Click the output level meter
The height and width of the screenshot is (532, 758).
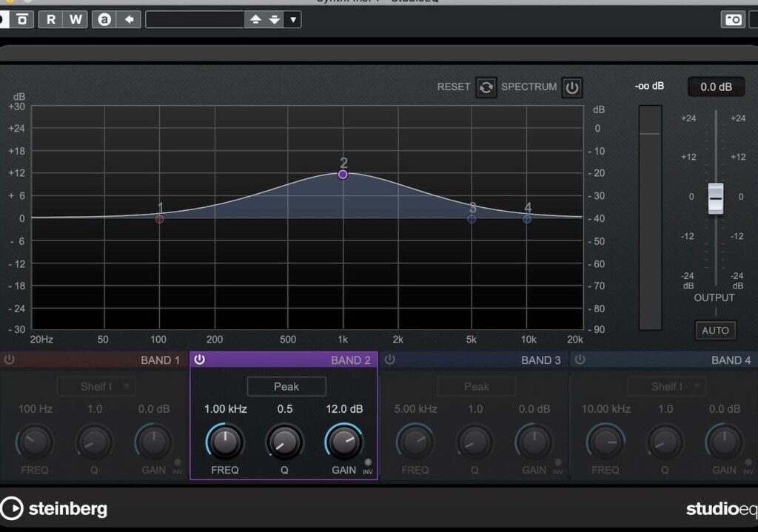point(650,218)
